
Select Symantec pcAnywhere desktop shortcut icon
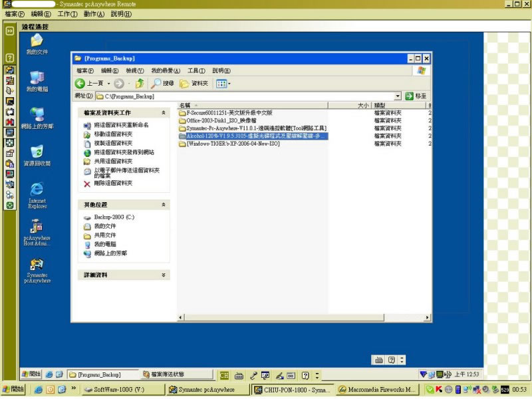(37, 271)
